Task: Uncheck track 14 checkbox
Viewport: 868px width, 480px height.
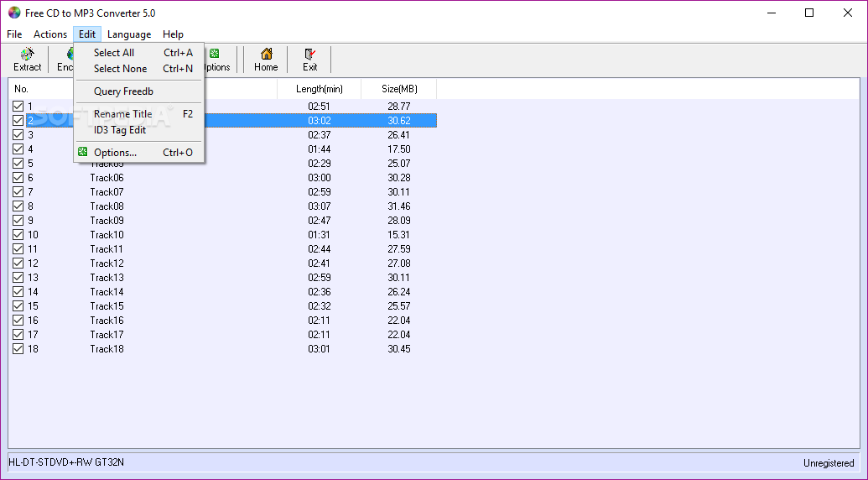Action: click(18, 292)
